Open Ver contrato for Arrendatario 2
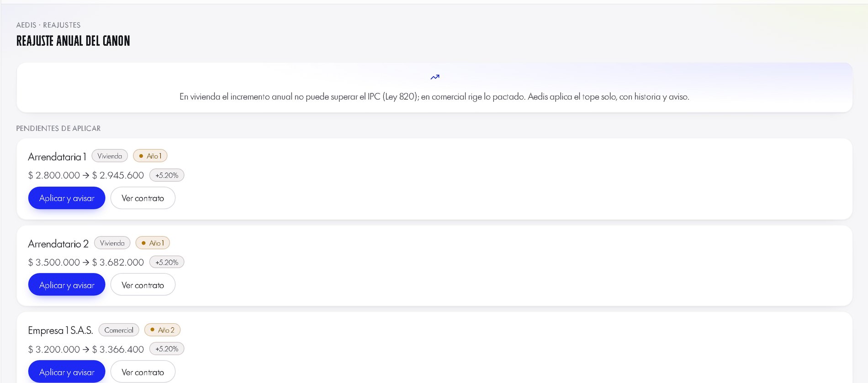 pyautogui.click(x=143, y=285)
